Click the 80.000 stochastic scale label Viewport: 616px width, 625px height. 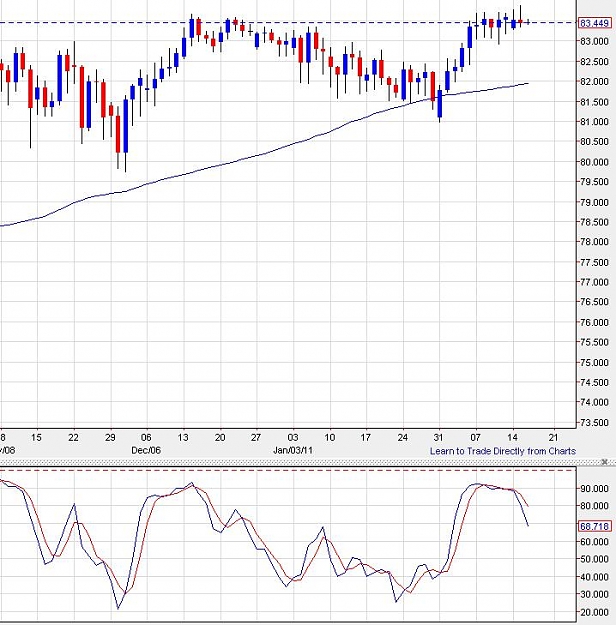point(594,506)
